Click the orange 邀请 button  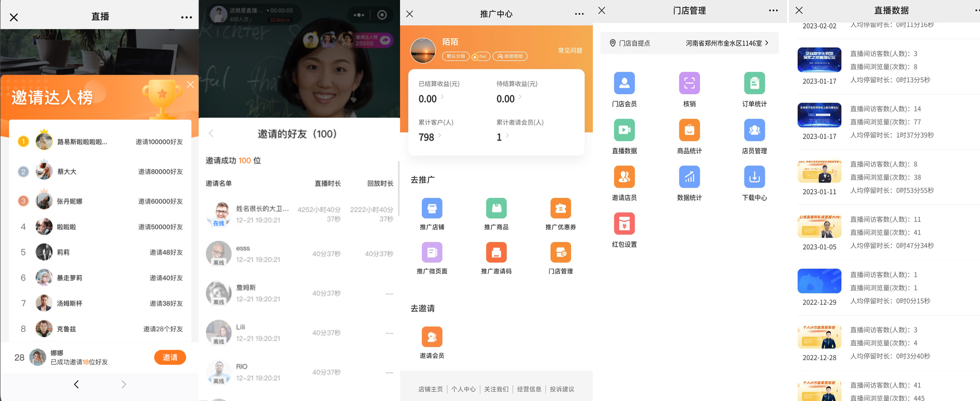(x=170, y=357)
